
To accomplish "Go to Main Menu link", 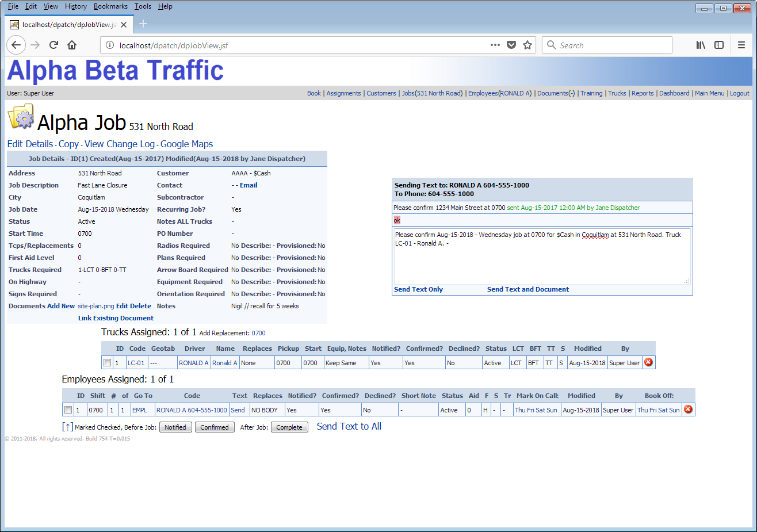I will click(x=710, y=93).
